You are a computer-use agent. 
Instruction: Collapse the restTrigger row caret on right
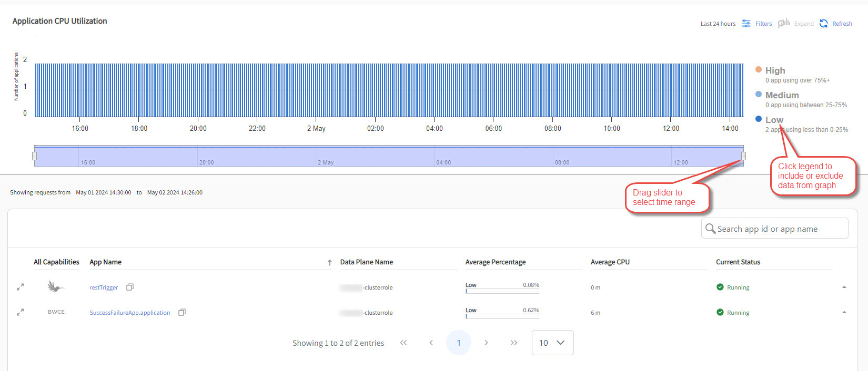(x=844, y=287)
